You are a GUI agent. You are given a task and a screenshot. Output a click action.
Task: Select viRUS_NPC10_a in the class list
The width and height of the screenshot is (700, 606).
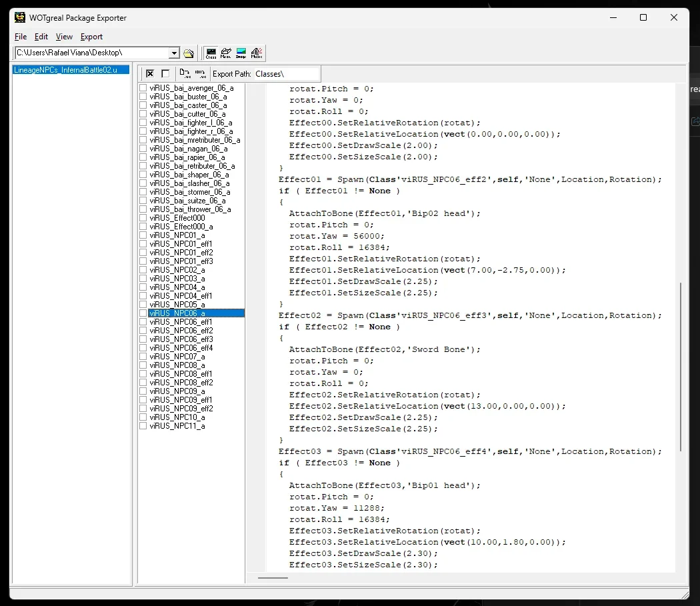pos(177,417)
